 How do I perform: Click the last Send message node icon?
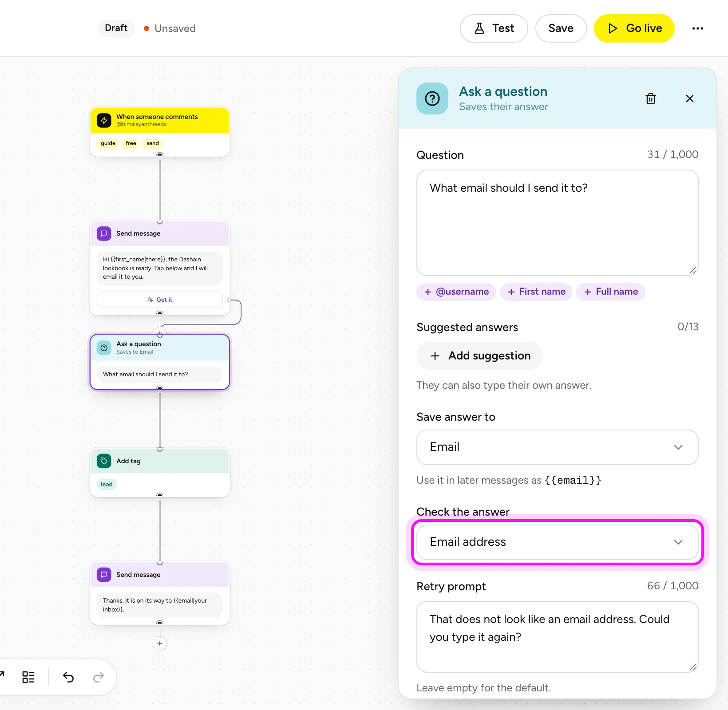click(x=104, y=575)
